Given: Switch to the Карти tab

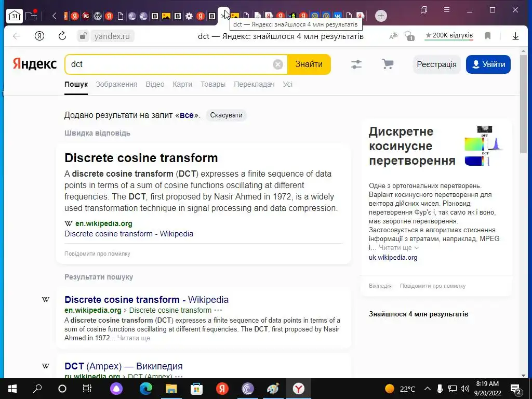Looking at the screenshot, I should [x=182, y=84].
